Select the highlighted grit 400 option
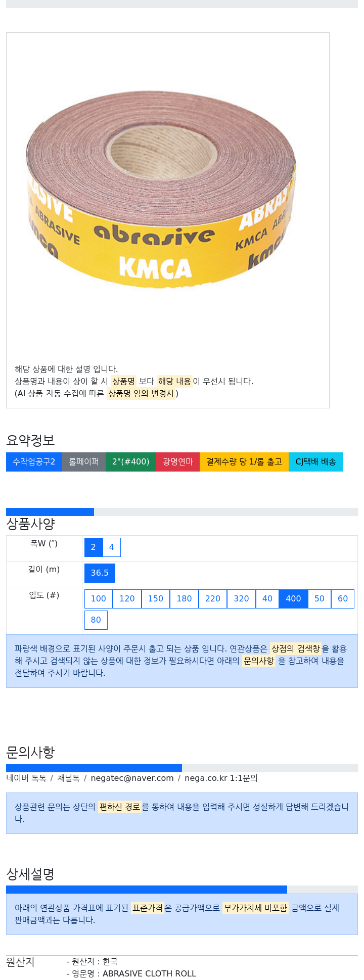The width and height of the screenshot is (364, 980). coord(293,599)
